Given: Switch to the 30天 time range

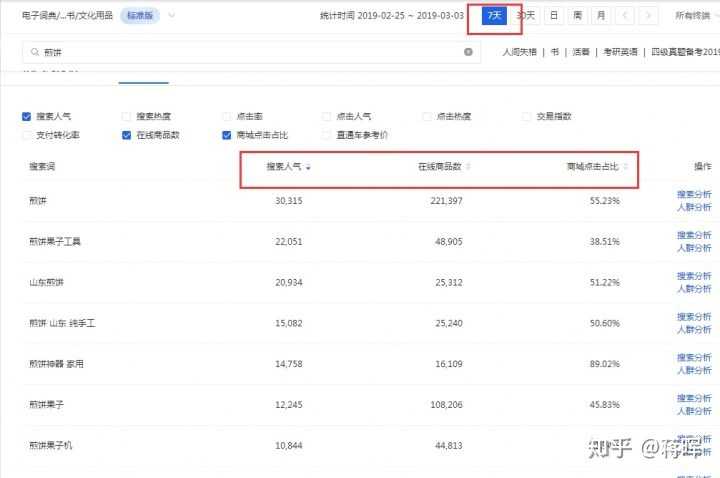Looking at the screenshot, I should point(525,16).
